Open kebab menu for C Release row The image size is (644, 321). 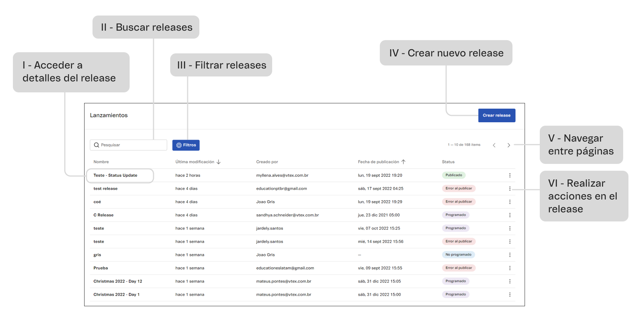point(509,215)
